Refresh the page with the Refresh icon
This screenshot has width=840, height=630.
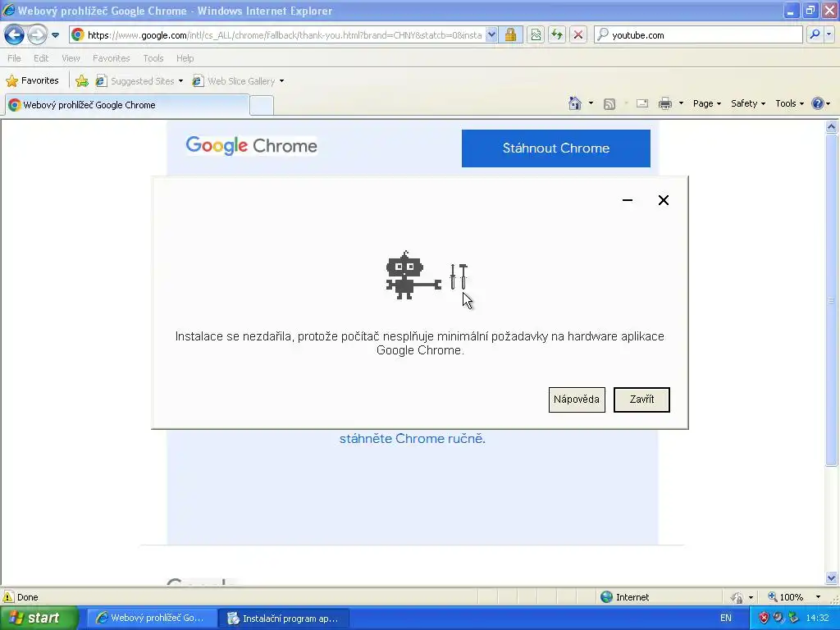557,34
